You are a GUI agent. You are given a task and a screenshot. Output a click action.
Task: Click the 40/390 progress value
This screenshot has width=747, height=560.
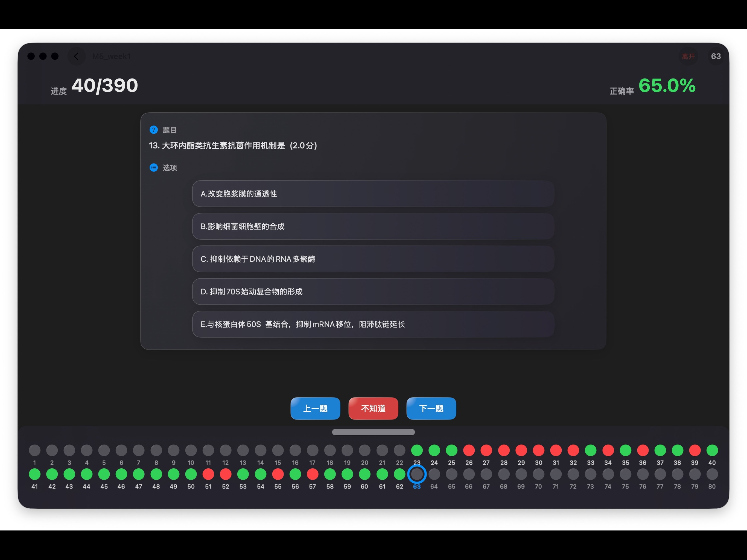click(x=105, y=86)
